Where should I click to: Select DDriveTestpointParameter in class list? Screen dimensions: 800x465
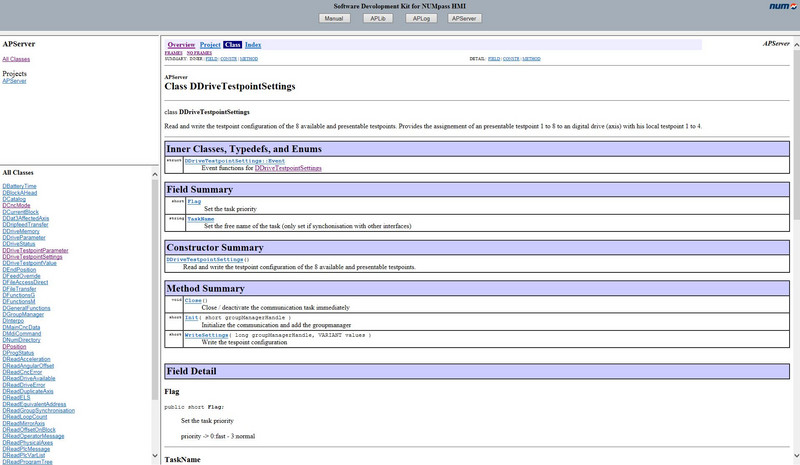(35, 250)
